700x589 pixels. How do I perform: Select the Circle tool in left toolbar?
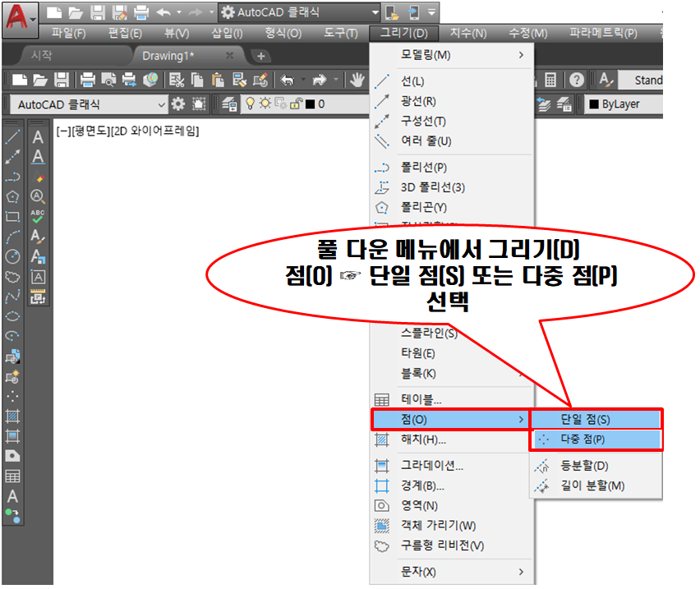click(x=12, y=256)
